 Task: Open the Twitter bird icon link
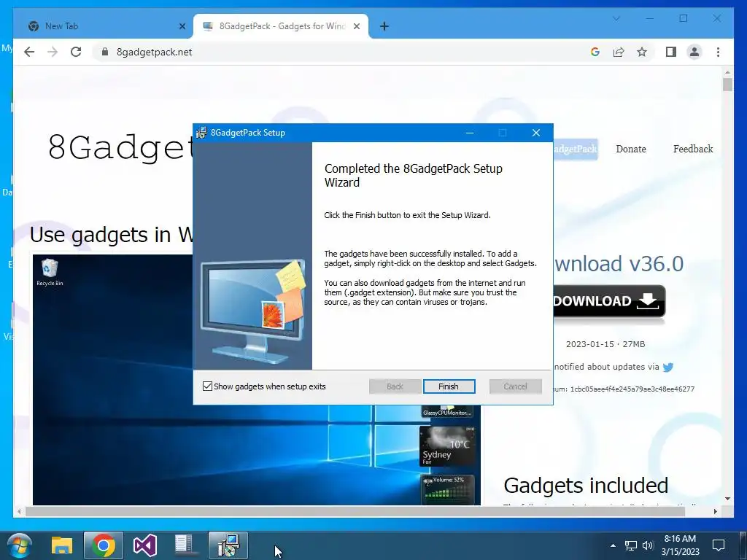click(x=668, y=367)
